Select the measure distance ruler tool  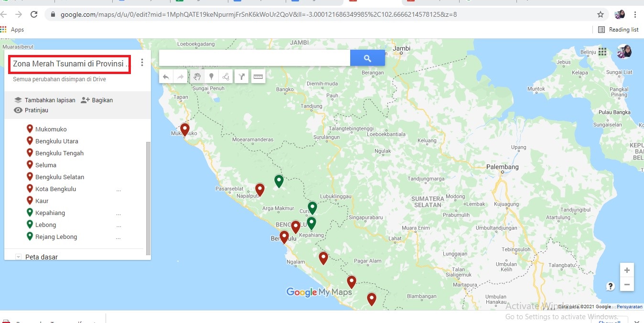258,76
